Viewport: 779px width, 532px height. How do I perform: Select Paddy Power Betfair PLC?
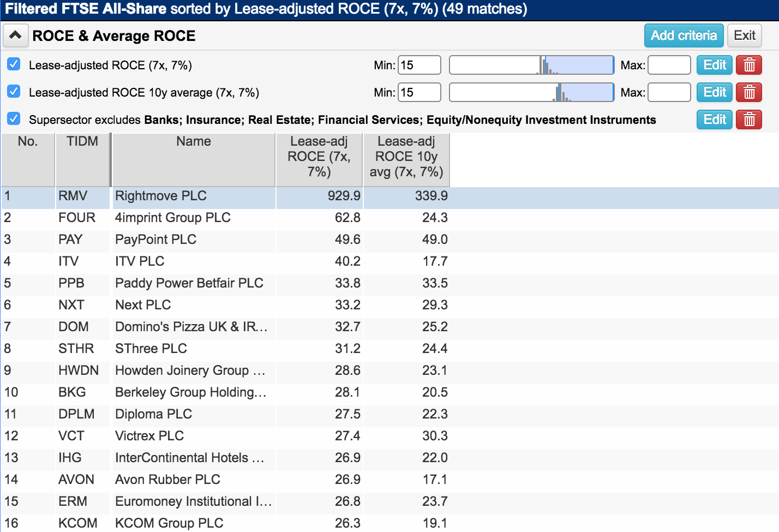(189, 283)
